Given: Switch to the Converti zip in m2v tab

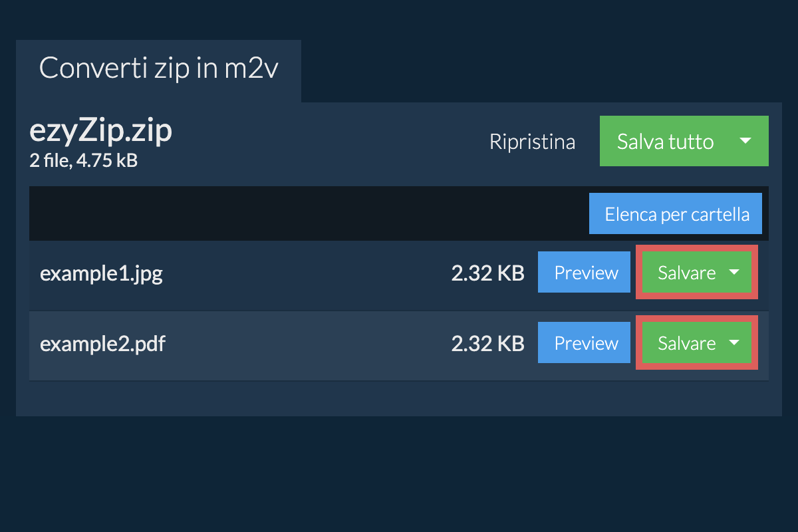Looking at the screenshot, I should [158, 69].
